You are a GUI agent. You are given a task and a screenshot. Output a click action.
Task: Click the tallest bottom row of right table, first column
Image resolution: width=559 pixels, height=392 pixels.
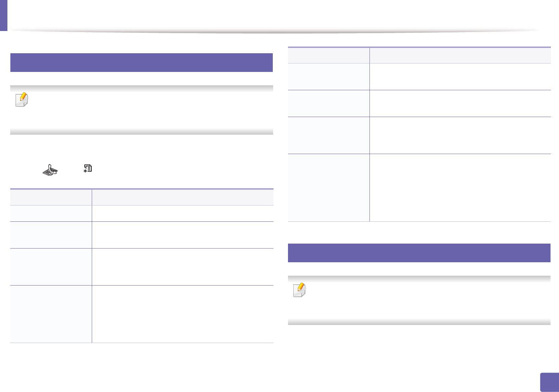[329, 188]
